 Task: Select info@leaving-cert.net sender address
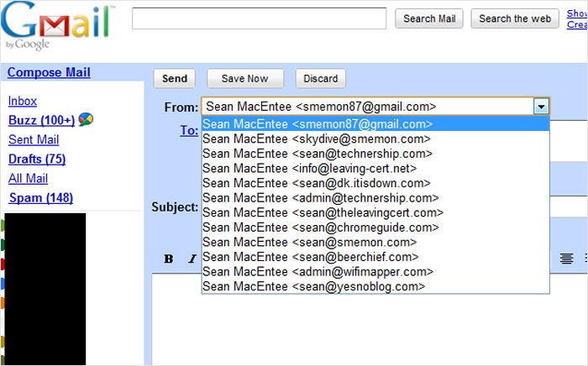click(310, 169)
